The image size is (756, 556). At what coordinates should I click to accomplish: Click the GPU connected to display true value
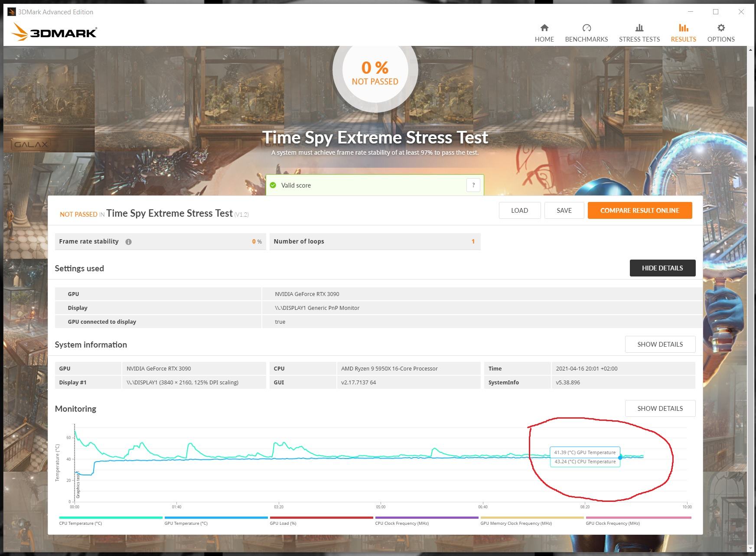point(280,322)
